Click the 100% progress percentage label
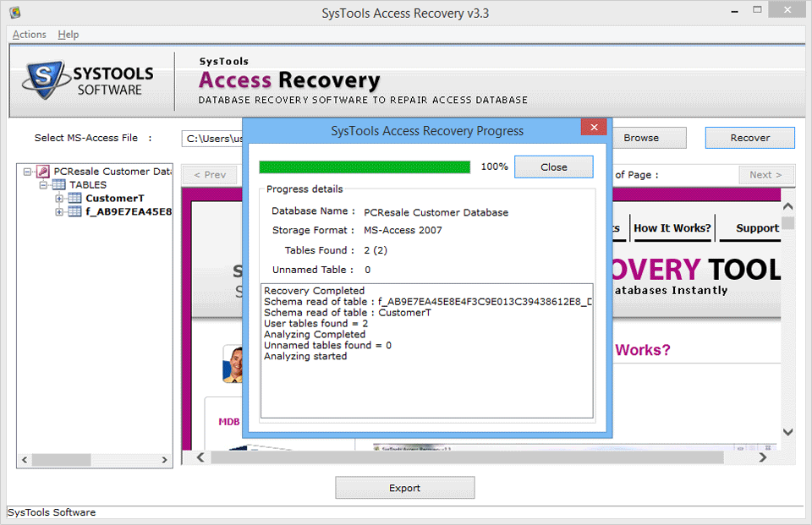 [x=494, y=167]
